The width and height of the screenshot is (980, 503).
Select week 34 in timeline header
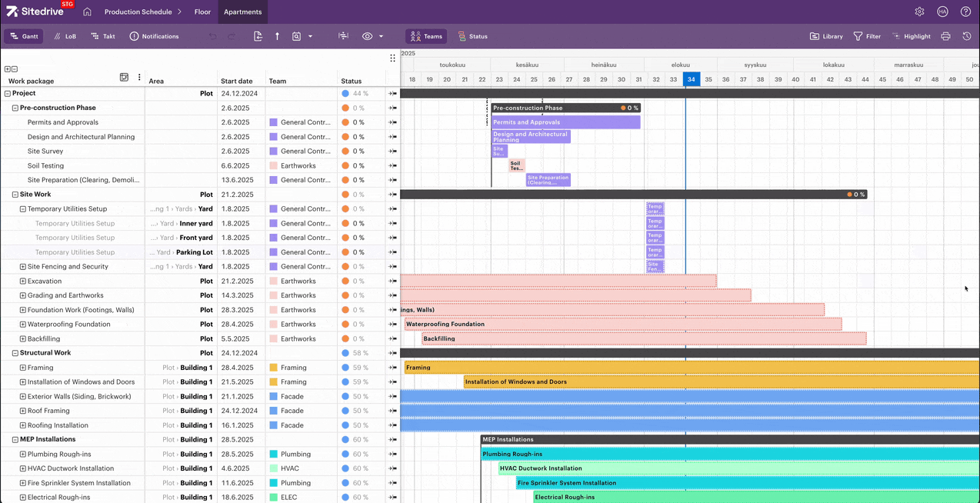tap(691, 79)
